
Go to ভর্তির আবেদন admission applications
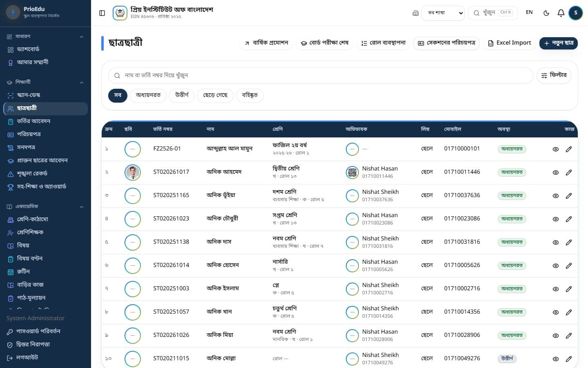[x=45, y=121]
